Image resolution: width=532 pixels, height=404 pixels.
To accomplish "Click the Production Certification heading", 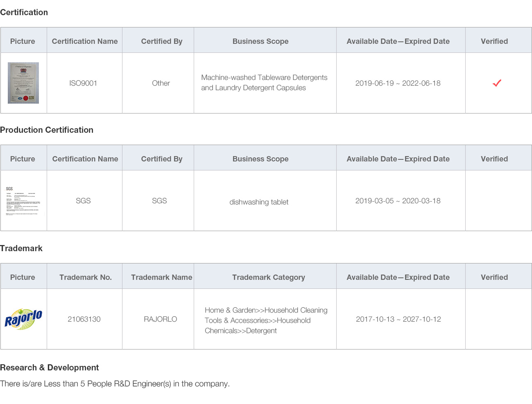I will tap(47, 130).
